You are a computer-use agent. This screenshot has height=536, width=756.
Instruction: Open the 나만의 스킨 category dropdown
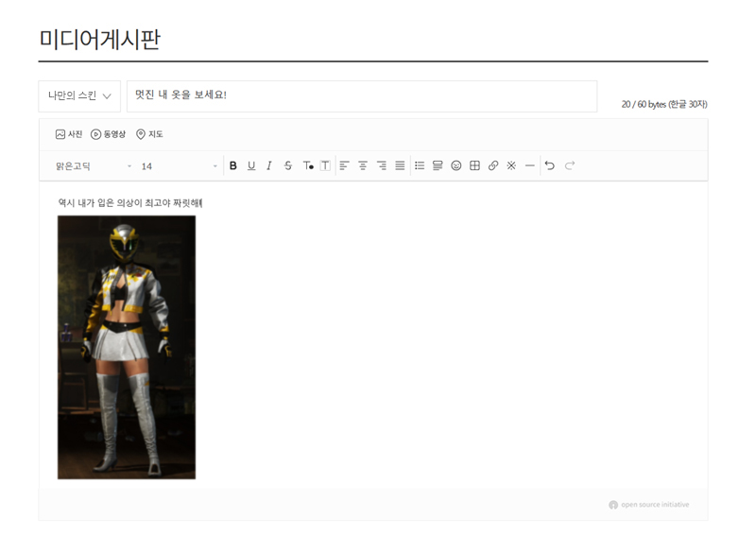pyautogui.click(x=79, y=96)
